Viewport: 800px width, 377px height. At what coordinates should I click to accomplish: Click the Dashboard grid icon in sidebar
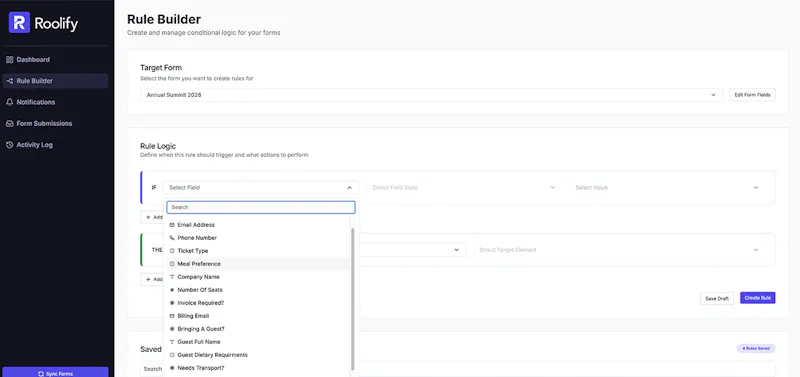[x=9, y=60]
